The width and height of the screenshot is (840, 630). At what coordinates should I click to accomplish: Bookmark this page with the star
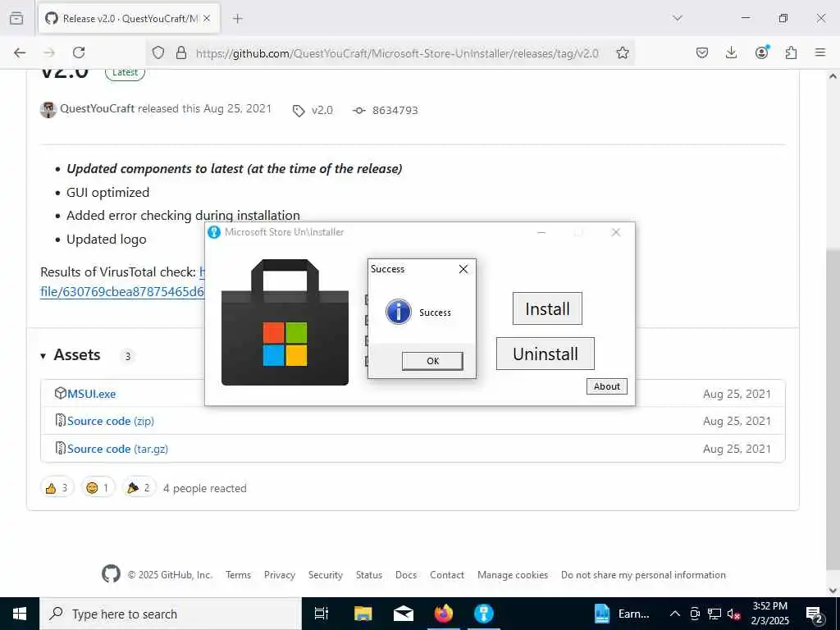623,52
